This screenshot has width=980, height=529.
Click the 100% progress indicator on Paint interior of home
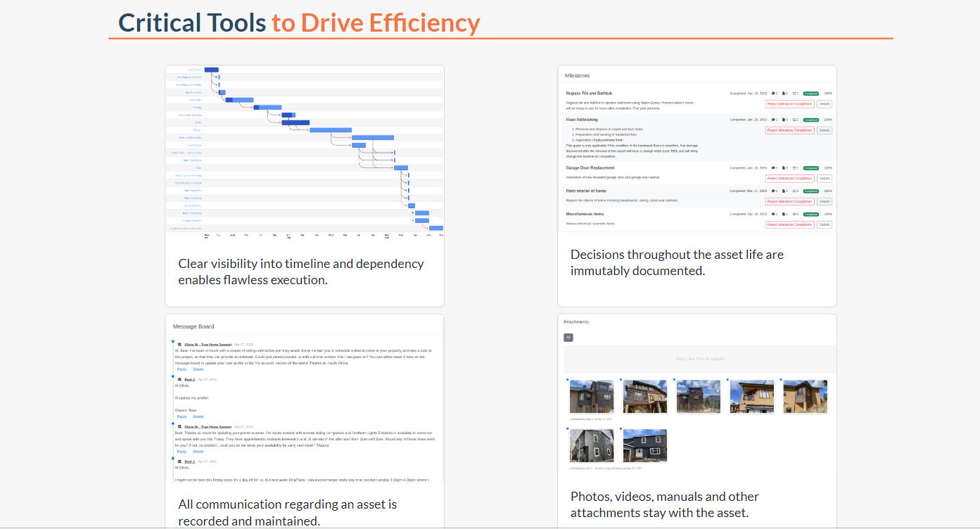coord(828,191)
